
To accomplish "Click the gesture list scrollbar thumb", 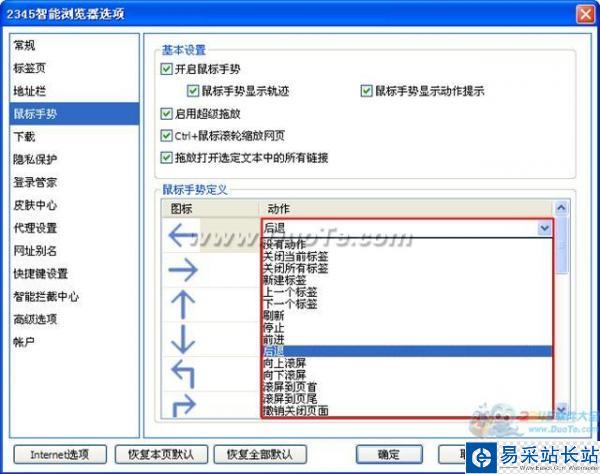I will [561, 245].
